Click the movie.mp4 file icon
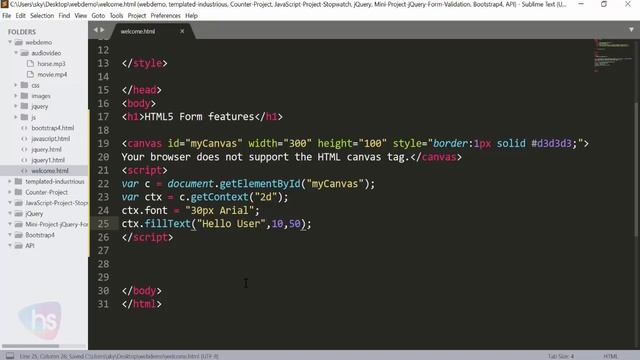This screenshot has height=360, width=640. (30, 74)
